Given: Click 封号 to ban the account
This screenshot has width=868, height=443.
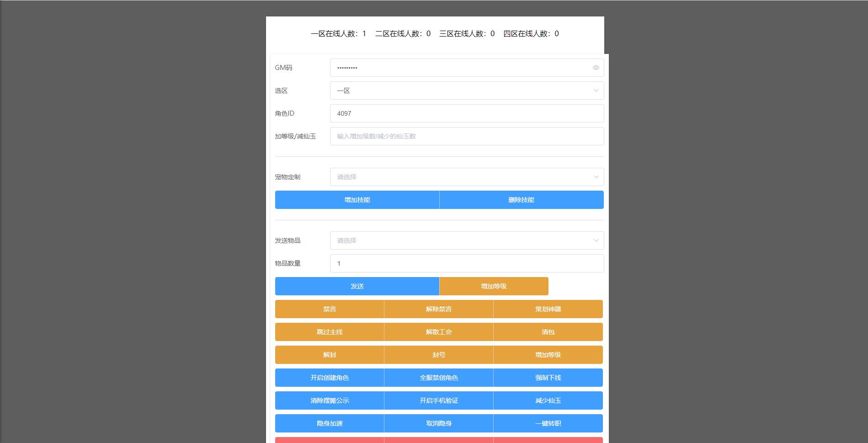Looking at the screenshot, I should coord(438,354).
